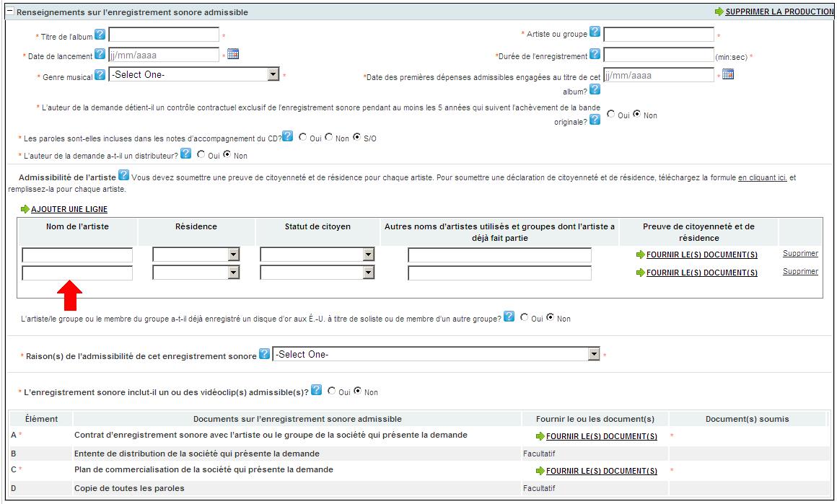837x504 pixels.
Task: Select Oui for contrôle contractuel exclusif
Action: (610, 114)
